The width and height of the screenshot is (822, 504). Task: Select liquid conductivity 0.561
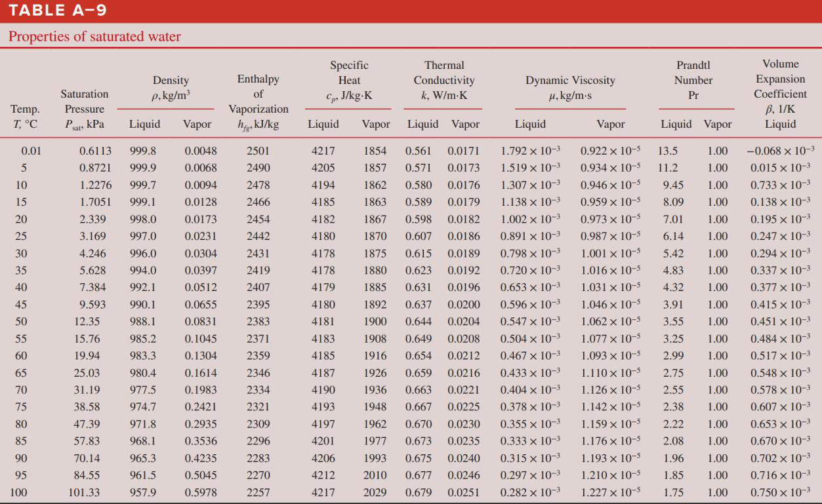click(418, 151)
